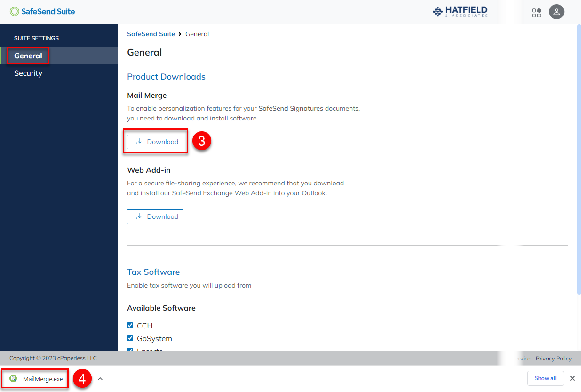Click the SafeSend Suite logo

point(42,11)
